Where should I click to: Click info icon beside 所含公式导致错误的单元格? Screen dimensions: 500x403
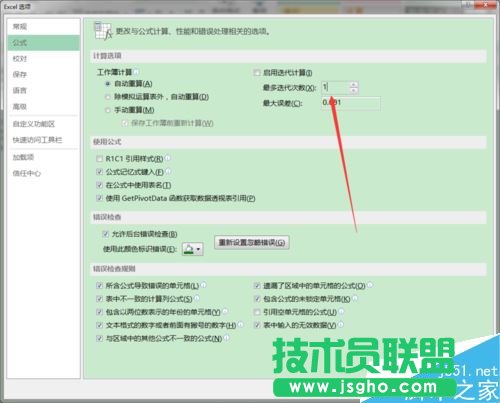203,285
